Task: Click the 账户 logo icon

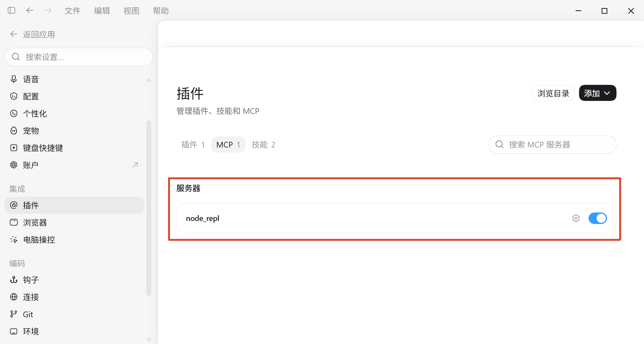Action: tap(14, 165)
